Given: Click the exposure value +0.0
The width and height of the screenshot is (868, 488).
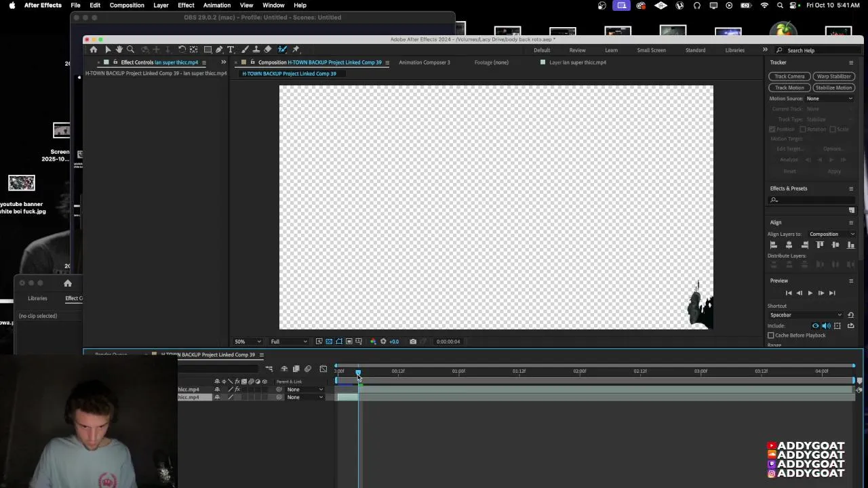Looking at the screenshot, I should 394,342.
